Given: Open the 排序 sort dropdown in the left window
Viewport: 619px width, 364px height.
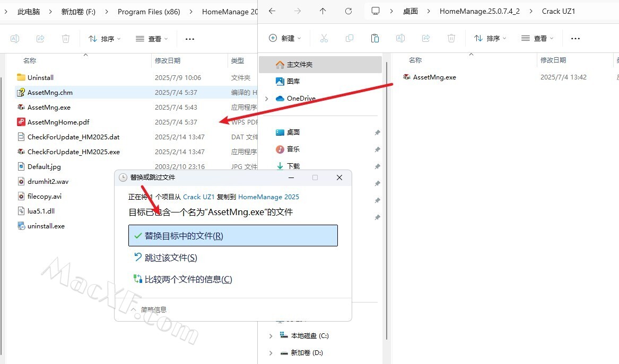Looking at the screenshot, I should 104,39.
